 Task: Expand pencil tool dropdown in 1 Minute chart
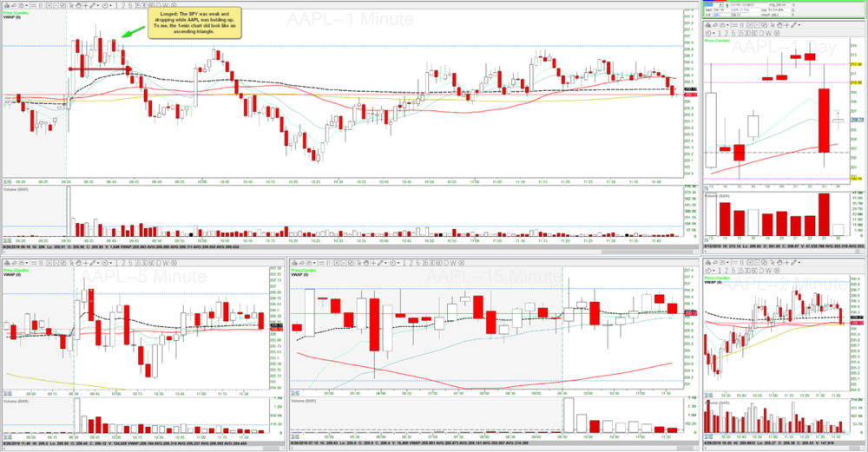tap(98, 5)
